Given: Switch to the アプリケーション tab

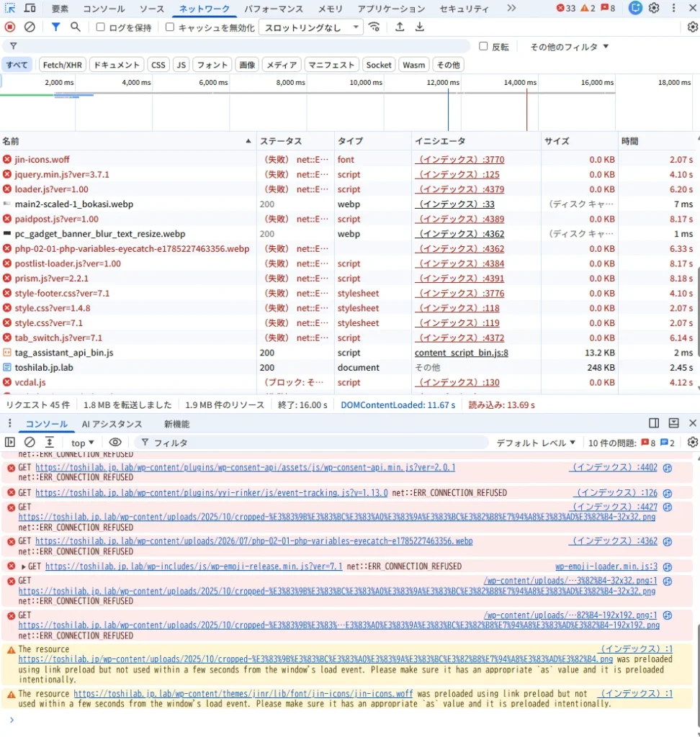Looking at the screenshot, I should tap(391, 9).
